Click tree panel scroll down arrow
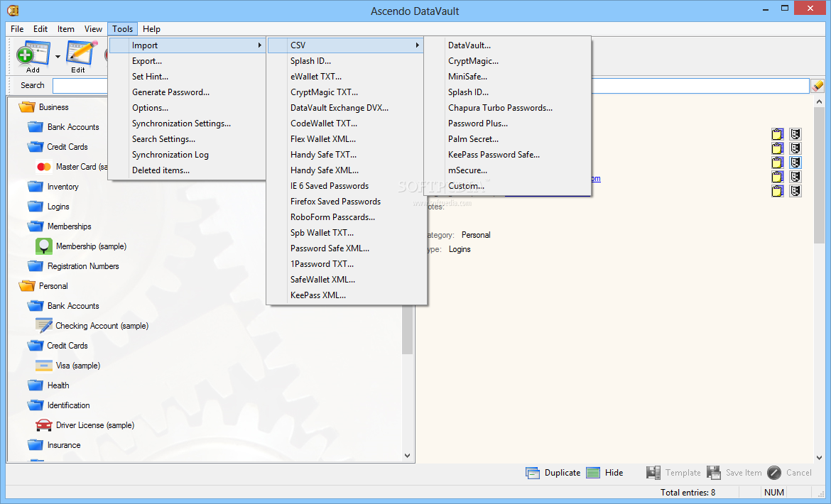The width and height of the screenshot is (831, 504). (x=407, y=455)
